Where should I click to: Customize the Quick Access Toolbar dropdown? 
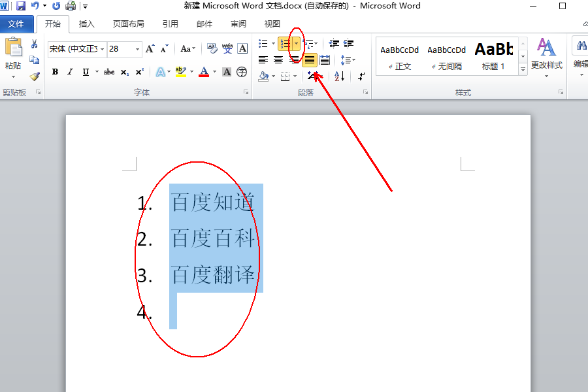click(85, 6)
